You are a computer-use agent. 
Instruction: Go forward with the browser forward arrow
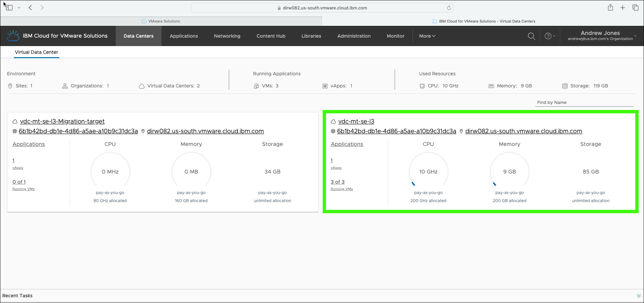[42, 7]
